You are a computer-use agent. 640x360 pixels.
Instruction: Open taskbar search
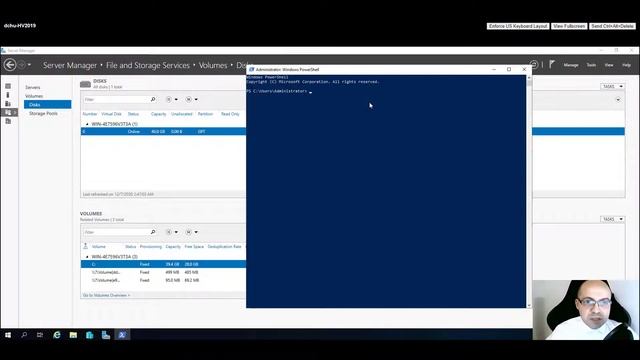[24, 335]
